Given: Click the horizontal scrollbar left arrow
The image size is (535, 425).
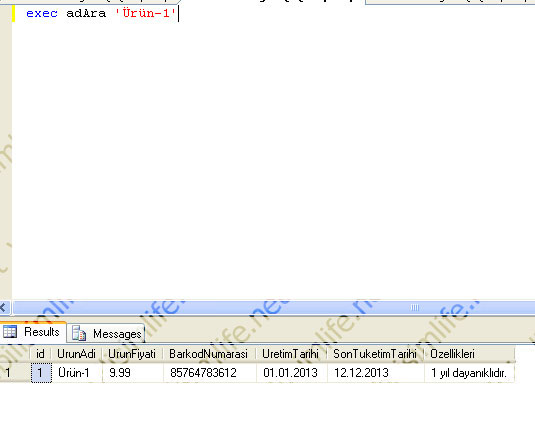Looking at the screenshot, I should tap(4, 308).
